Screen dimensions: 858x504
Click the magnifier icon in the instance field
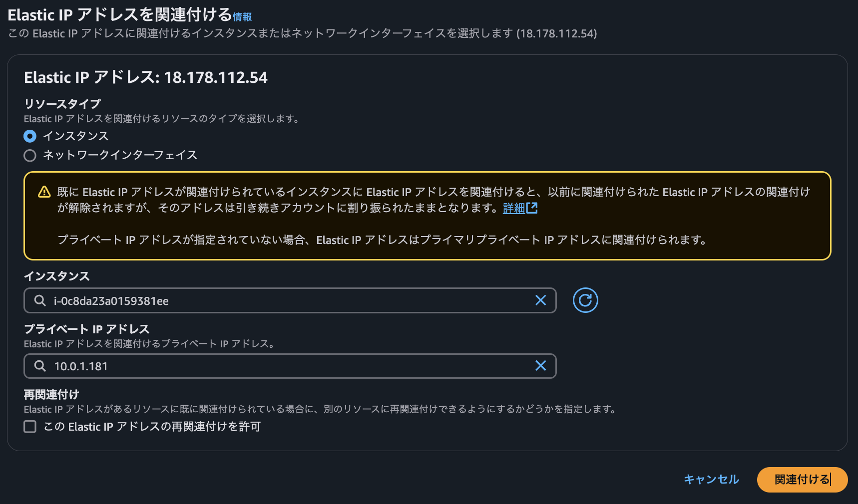click(39, 300)
